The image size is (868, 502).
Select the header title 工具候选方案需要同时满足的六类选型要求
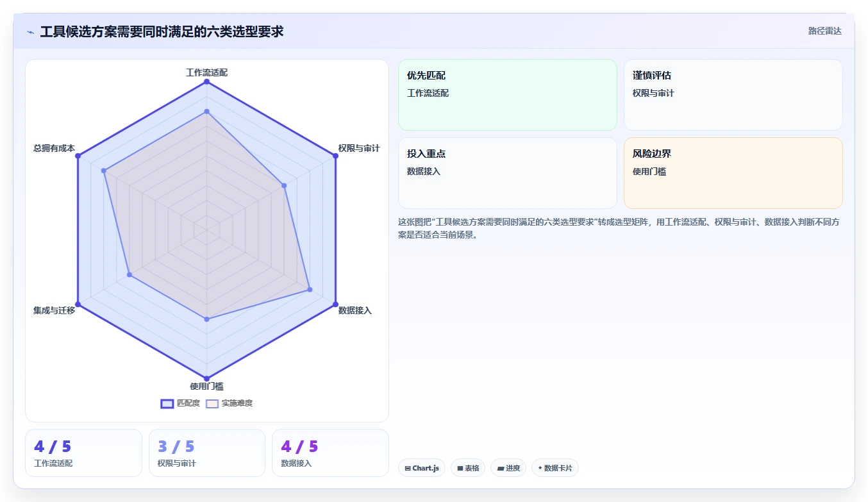click(x=162, y=31)
